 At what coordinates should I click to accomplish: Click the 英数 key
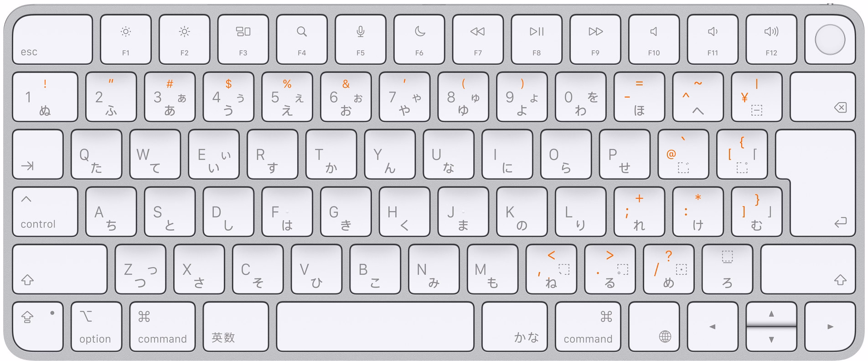pyautogui.click(x=236, y=326)
